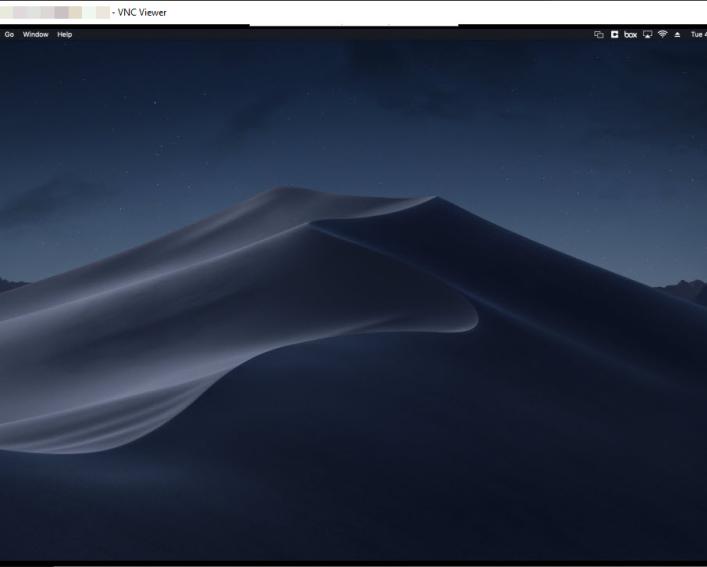707x567 pixels.
Task: Open the Wi-Fi status menu
Action: click(663, 34)
